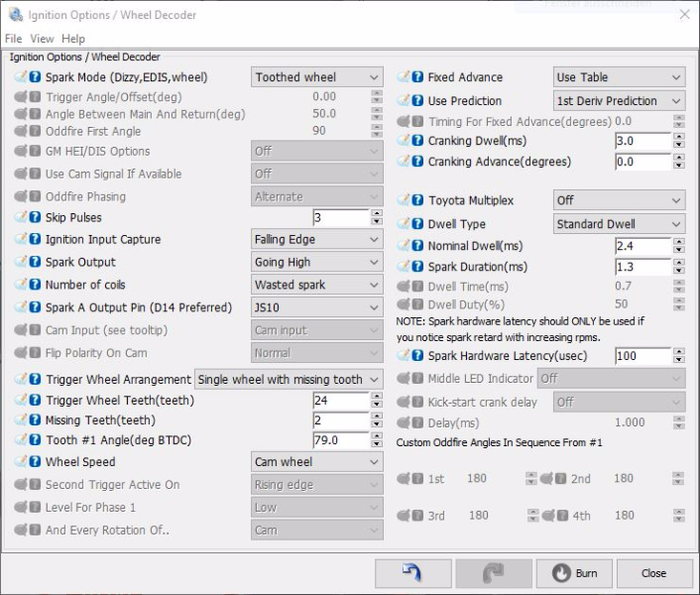Image resolution: width=700 pixels, height=595 pixels.
Task: Click the help icon next to Skip Pulses
Action: tap(35, 218)
